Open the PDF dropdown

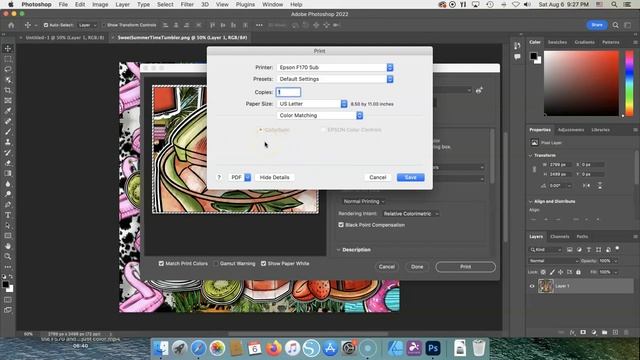coord(240,178)
